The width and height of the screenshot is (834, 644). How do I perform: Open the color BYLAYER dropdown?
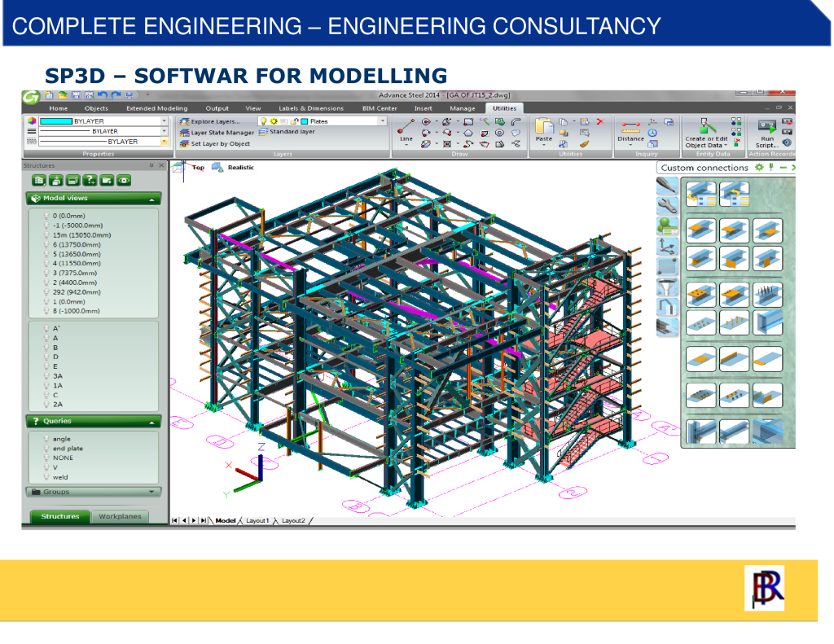165,121
